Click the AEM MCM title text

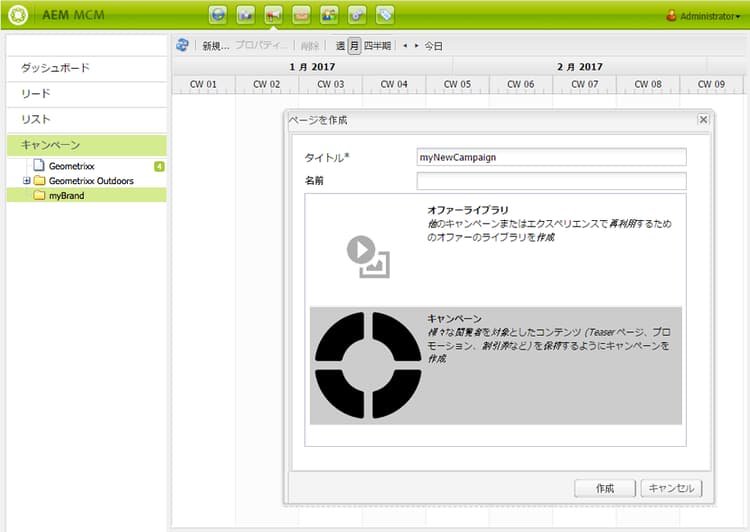point(73,15)
